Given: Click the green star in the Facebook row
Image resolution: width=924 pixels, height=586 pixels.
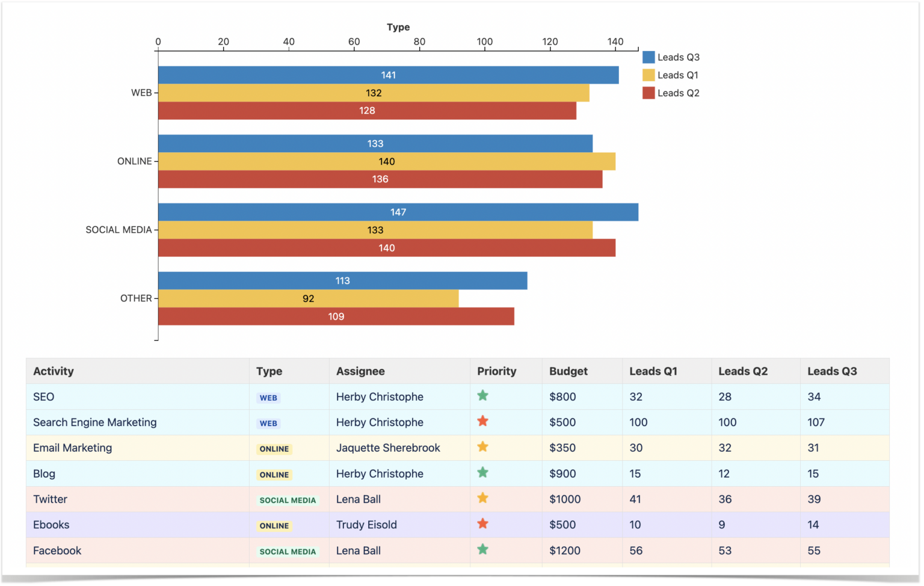Looking at the screenshot, I should 483,549.
